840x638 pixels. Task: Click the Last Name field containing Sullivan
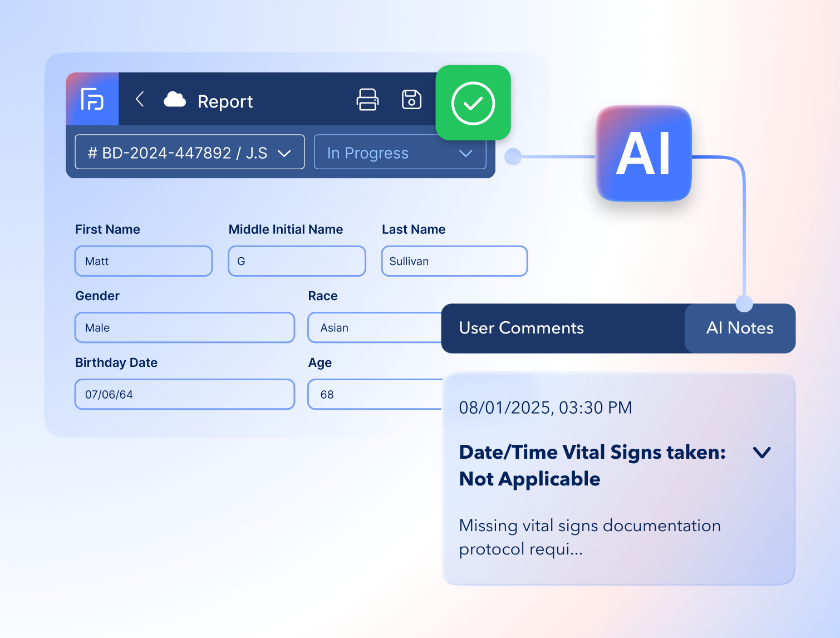[454, 261]
